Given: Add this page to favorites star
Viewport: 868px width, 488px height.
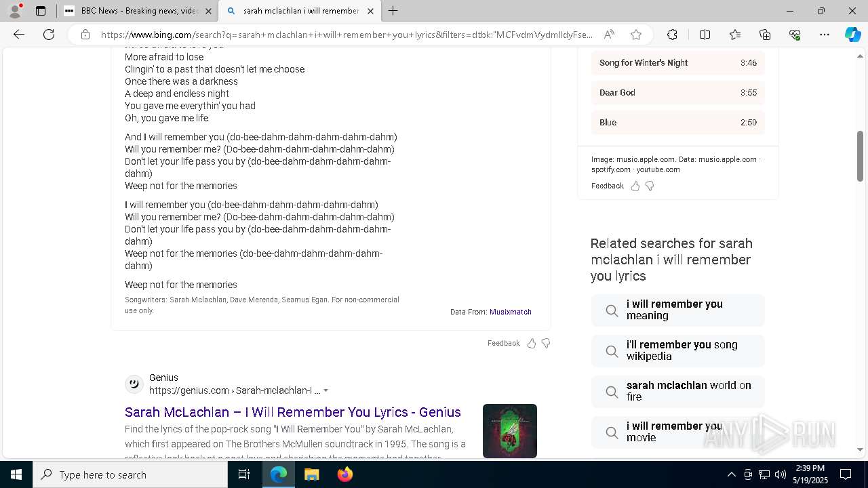Looking at the screenshot, I should (635, 35).
